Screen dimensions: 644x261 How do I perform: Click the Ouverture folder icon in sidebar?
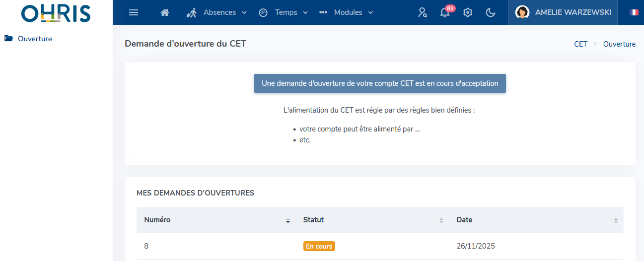(x=8, y=39)
